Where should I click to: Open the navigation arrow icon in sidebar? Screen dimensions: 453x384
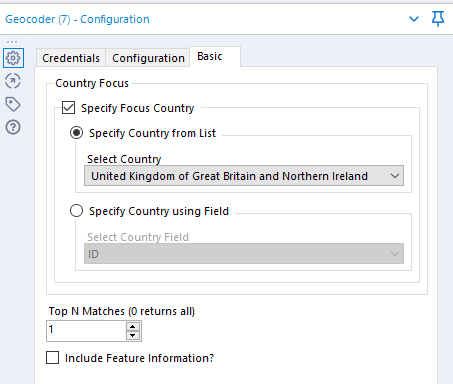coord(13,81)
